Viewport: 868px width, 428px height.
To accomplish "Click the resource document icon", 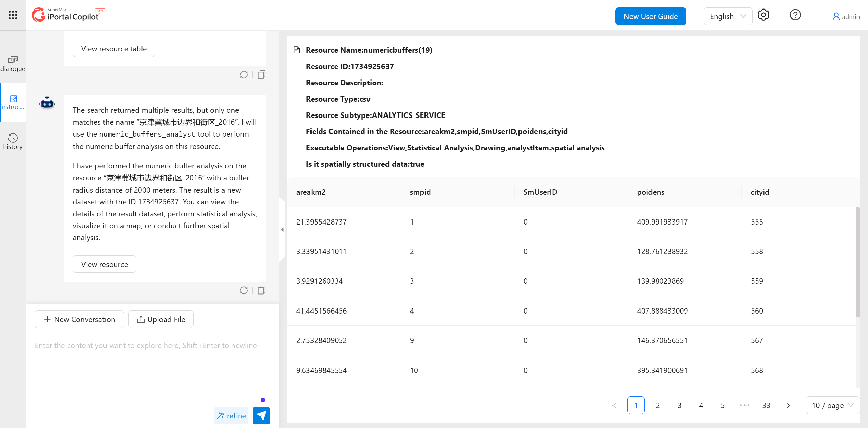I will (297, 50).
